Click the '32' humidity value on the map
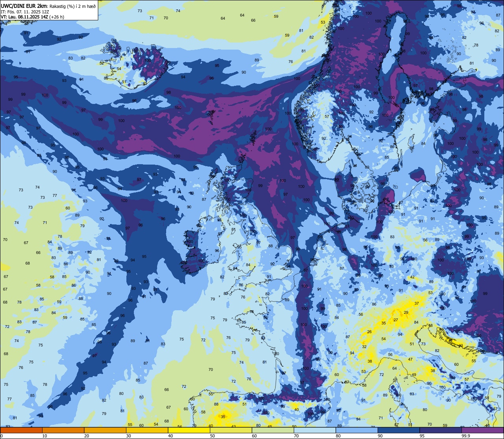The height and width of the screenshot is (439, 504). [364, 347]
